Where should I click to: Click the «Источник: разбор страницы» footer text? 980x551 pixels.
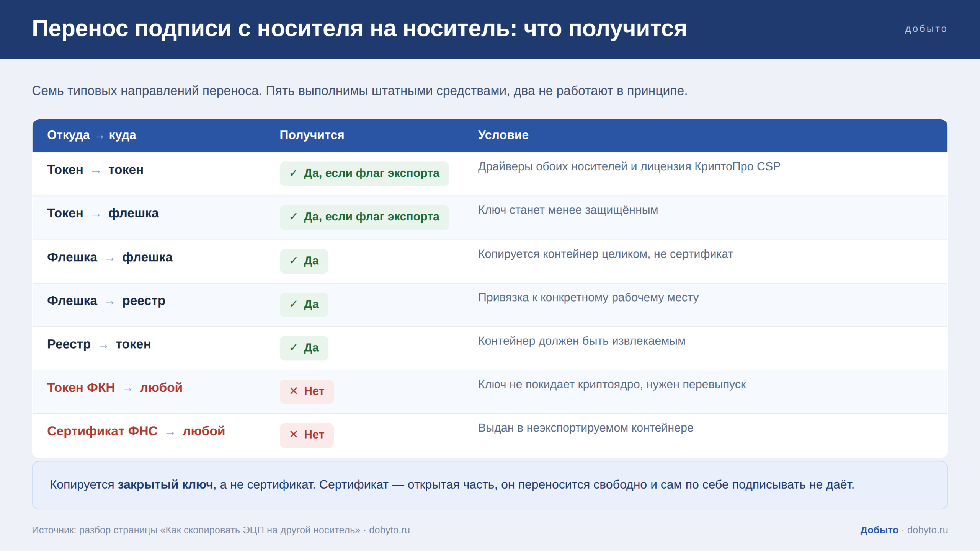pyautogui.click(x=221, y=530)
